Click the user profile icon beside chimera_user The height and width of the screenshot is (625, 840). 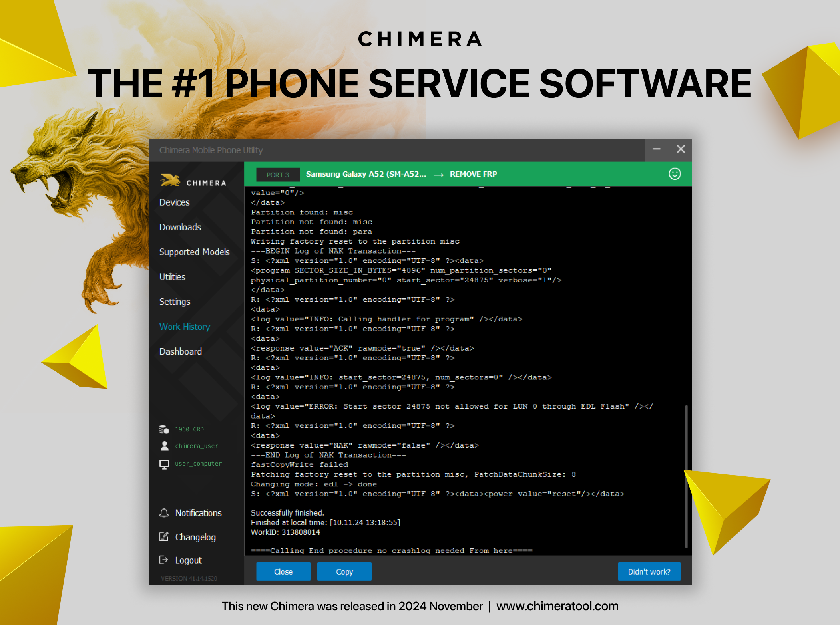[x=164, y=446]
